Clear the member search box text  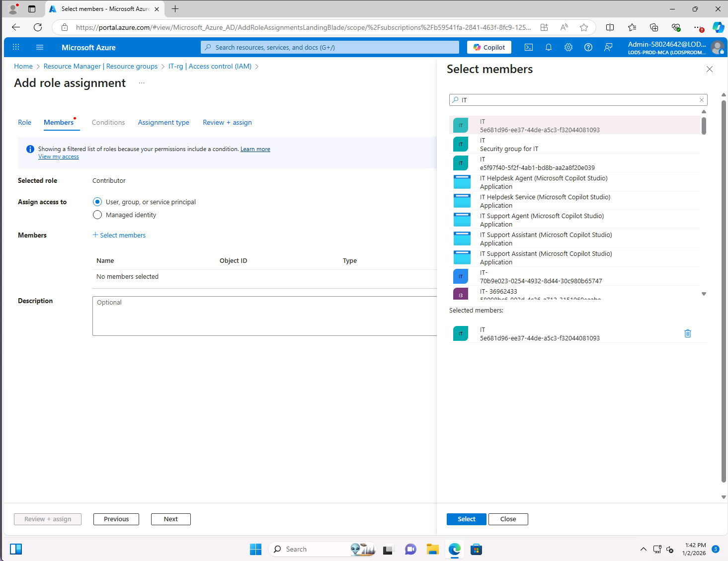[x=702, y=100]
